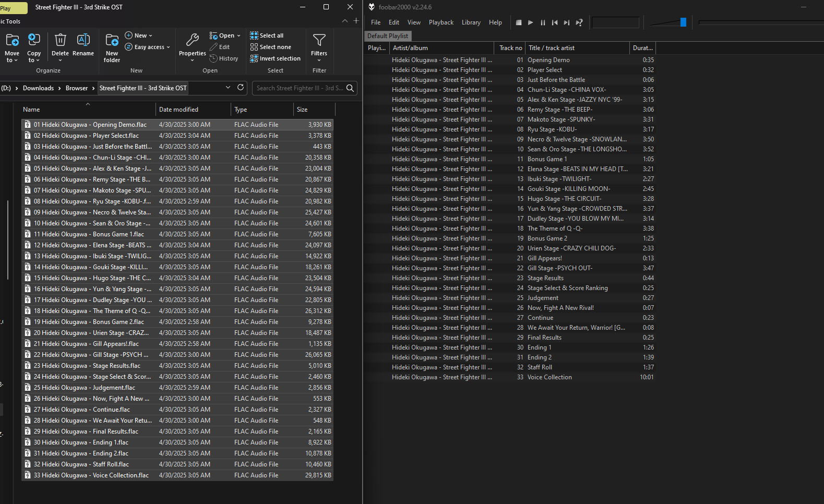
Task: Click the search magnifier icon in Explorer
Action: tap(350, 88)
